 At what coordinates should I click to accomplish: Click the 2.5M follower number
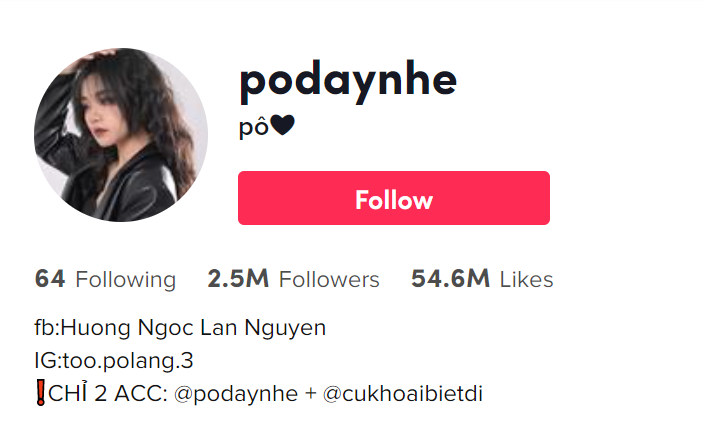pos(238,279)
